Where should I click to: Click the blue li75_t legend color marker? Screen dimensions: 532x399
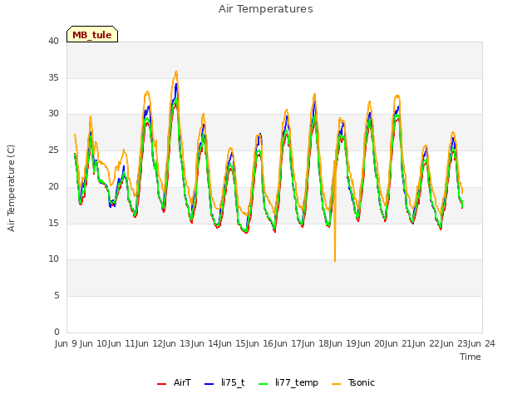pos(209,384)
